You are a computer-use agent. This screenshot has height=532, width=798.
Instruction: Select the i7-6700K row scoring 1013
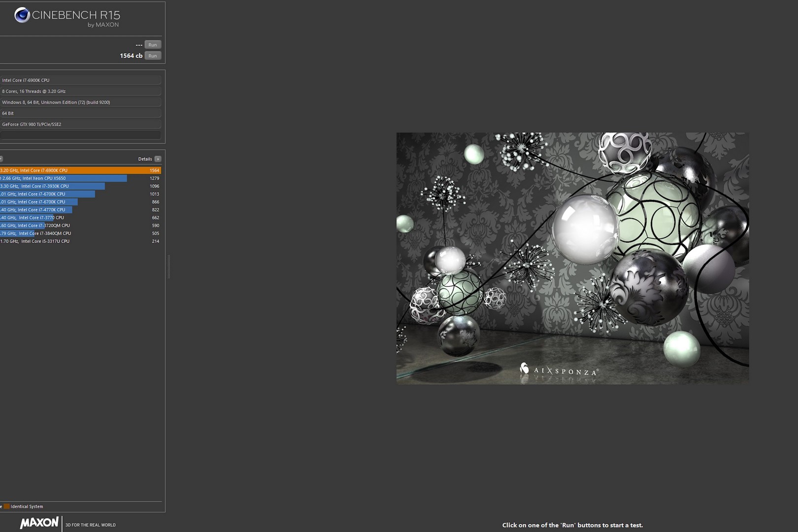click(80, 194)
